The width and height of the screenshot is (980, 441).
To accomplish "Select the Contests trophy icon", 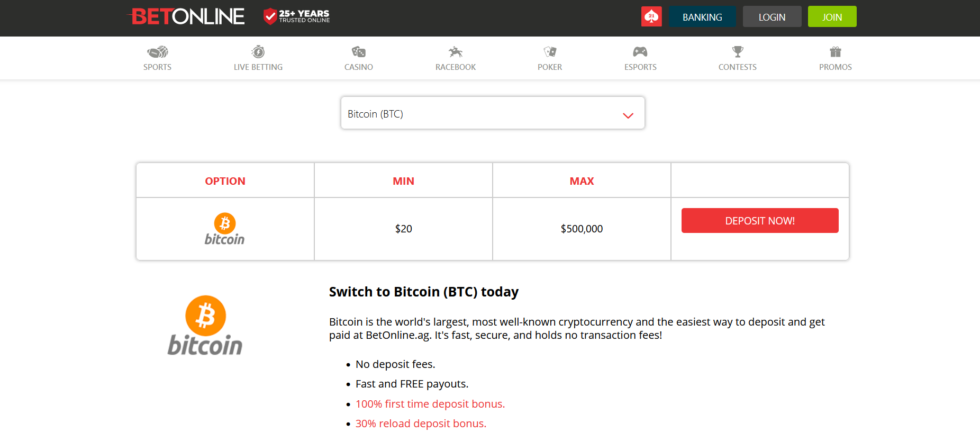I will (x=738, y=52).
